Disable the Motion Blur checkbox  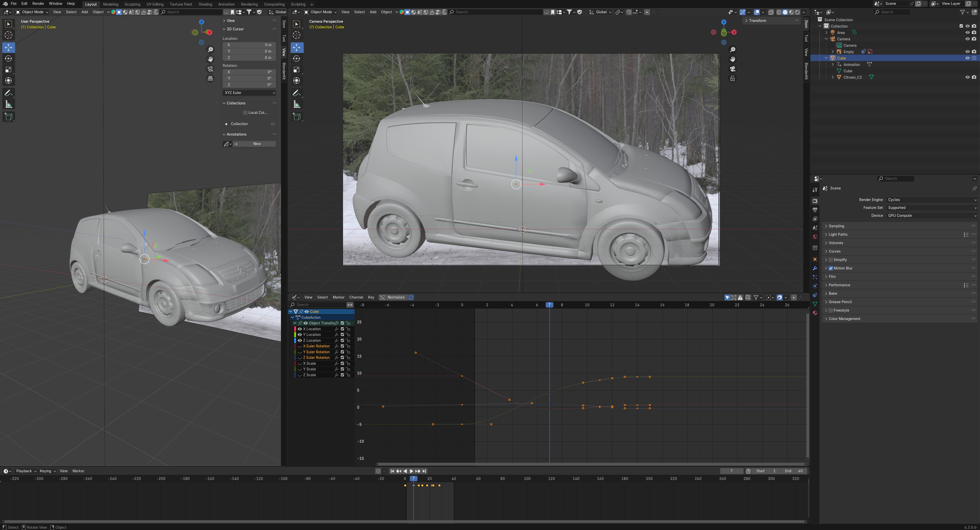coord(831,268)
